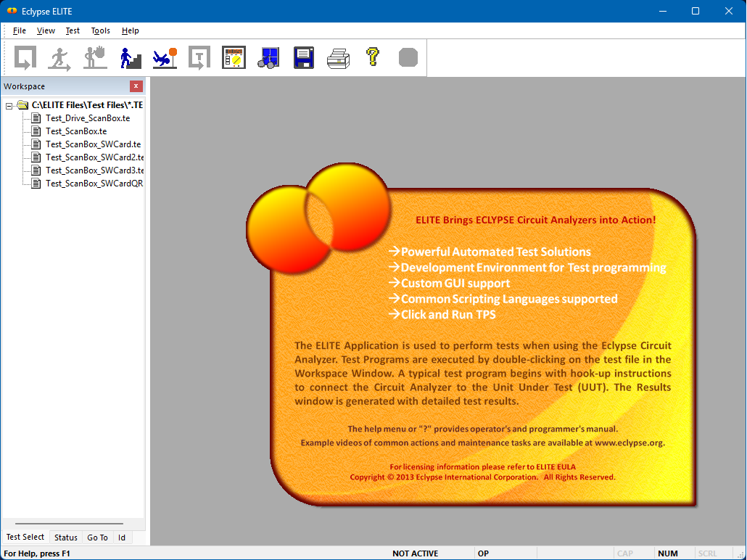Click the Eclypse ELITE title bar logo
This screenshot has height=560, width=747.
coord(12,11)
